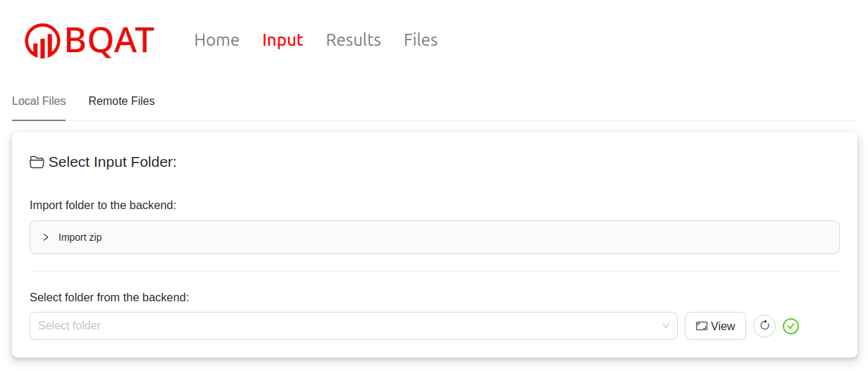Click the Import zip panel label
The width and height of the screenshot is (868, 371).
coord(80,237)
